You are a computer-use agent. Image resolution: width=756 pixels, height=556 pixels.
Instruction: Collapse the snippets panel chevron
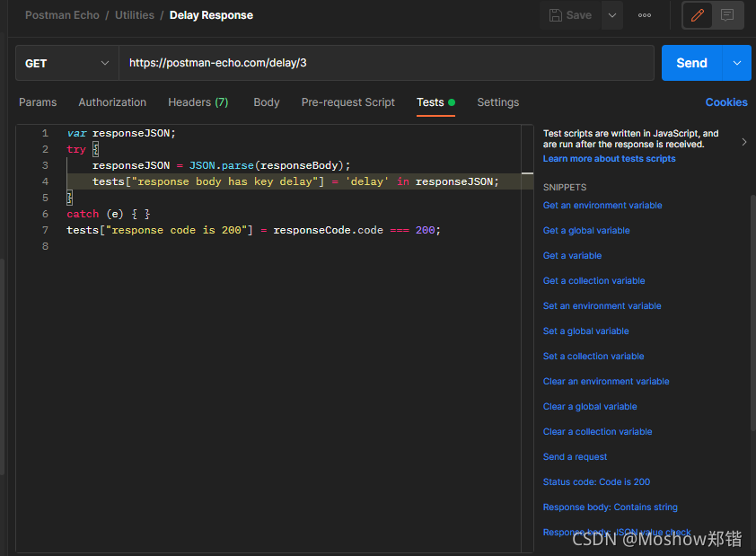click(744, 142)
